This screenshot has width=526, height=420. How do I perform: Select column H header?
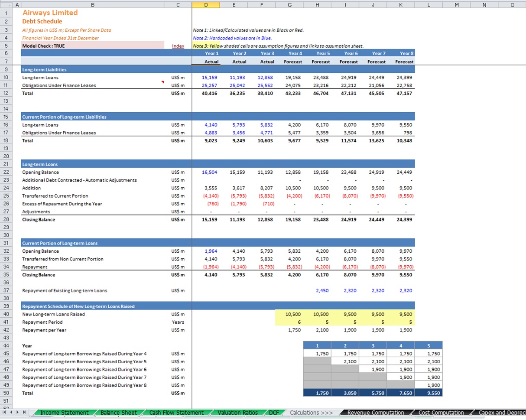(317, 5)
